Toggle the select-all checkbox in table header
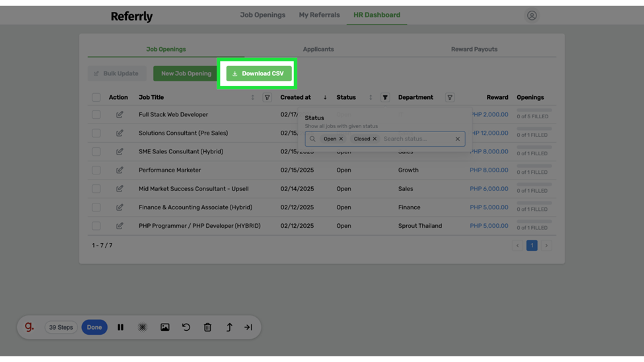 96,97
